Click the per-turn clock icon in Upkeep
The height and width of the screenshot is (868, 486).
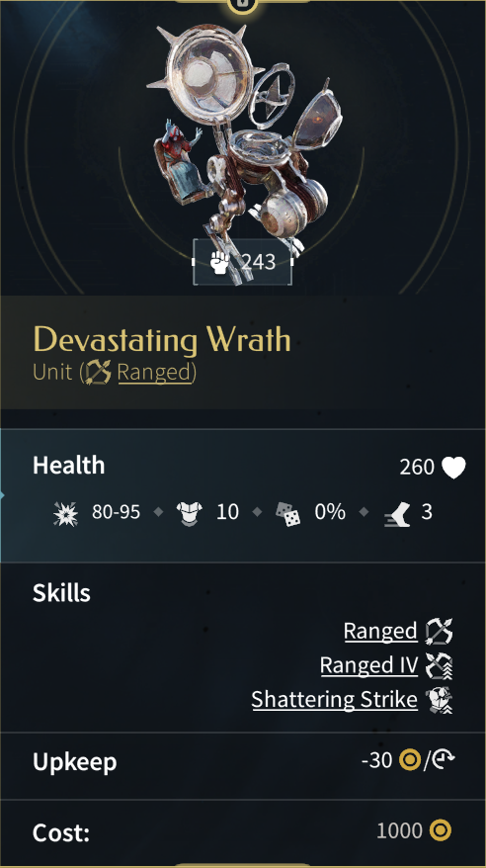point(444,760)
